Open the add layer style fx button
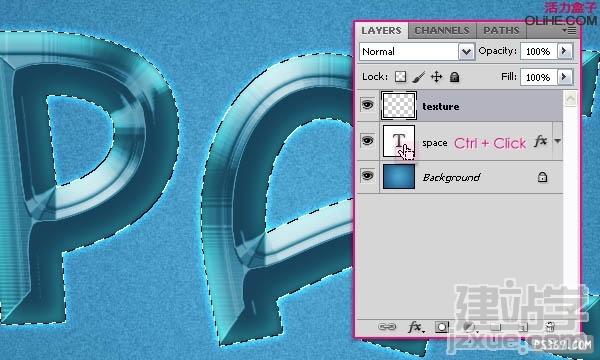 click(416, 327)
